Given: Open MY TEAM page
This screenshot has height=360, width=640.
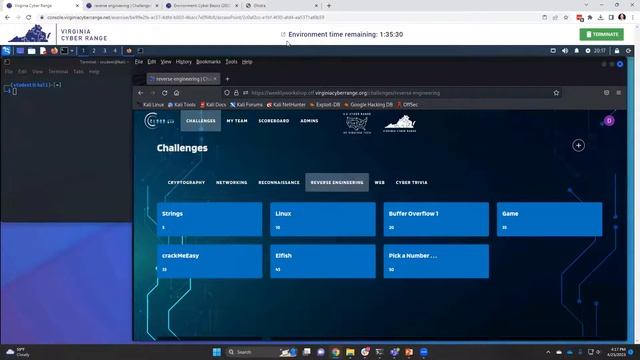Looking at the screenshot, I should click(x=237, y=121).
